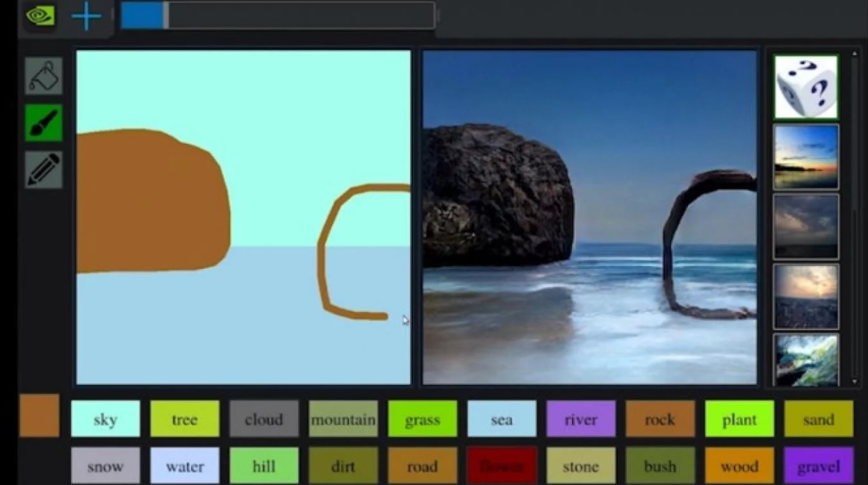The image size is (868, 485).
Task: Choose the cloud material button
Action: click(264, 419)
